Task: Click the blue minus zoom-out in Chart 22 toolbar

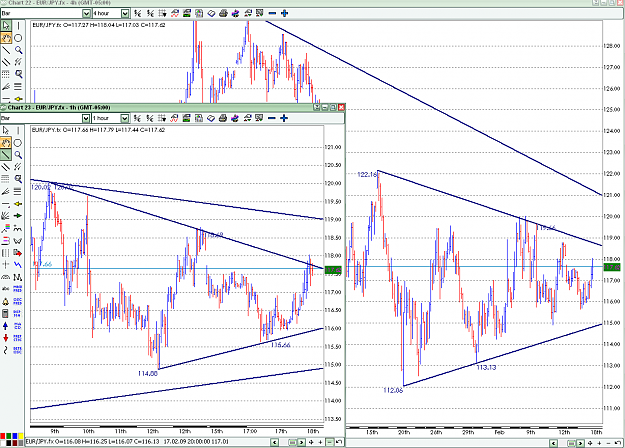Action: point(272,13)
